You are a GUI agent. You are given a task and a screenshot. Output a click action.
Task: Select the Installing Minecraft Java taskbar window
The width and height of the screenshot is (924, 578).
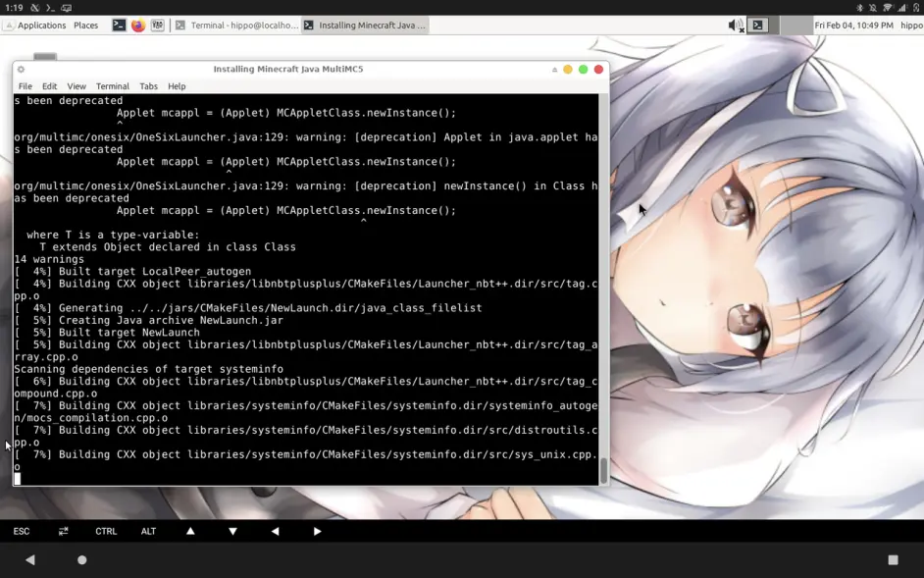[365, 26]
